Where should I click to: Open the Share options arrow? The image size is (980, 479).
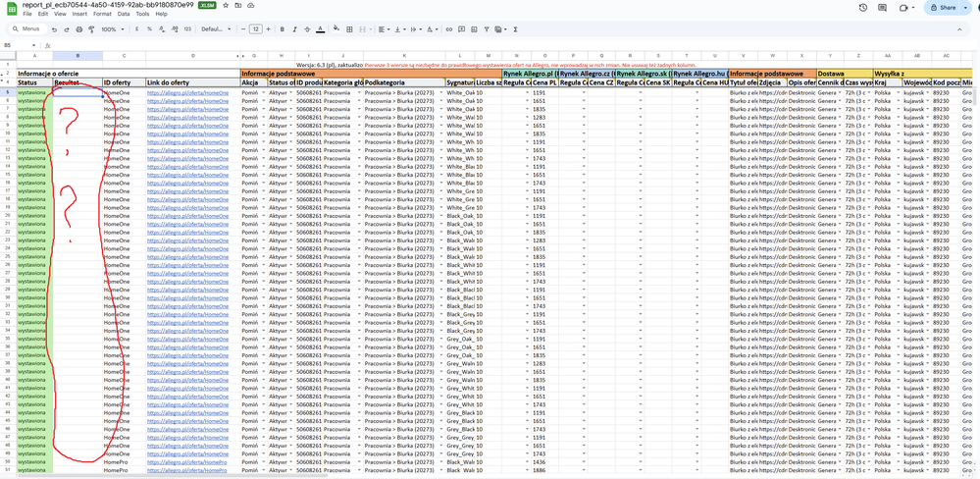click(x=966, y=8)
